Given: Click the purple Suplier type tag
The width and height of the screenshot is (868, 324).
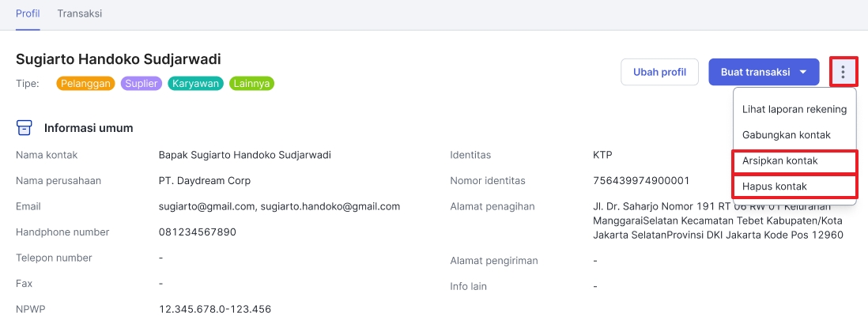Looking at the screenshot, I should tap(142, 84).
